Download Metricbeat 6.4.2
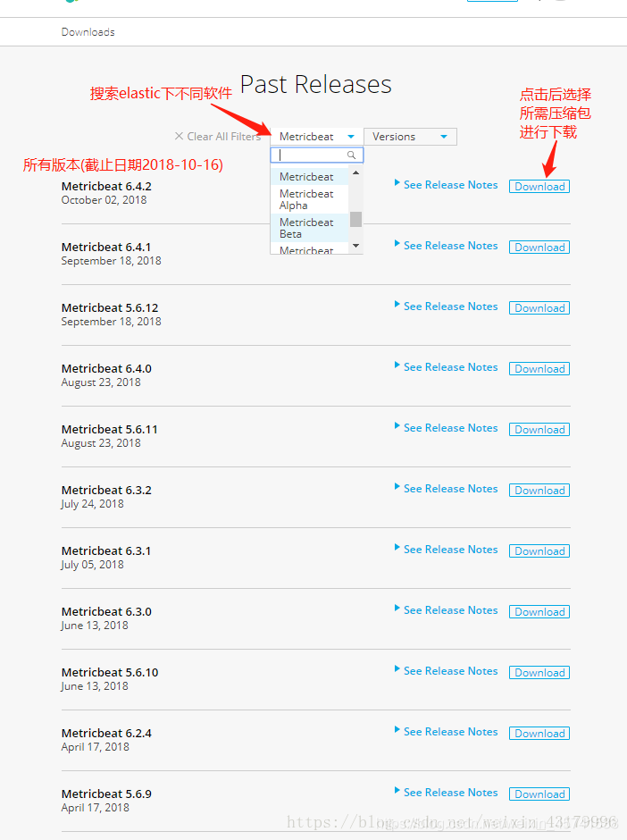627x840 pixels. coord(539,187)
